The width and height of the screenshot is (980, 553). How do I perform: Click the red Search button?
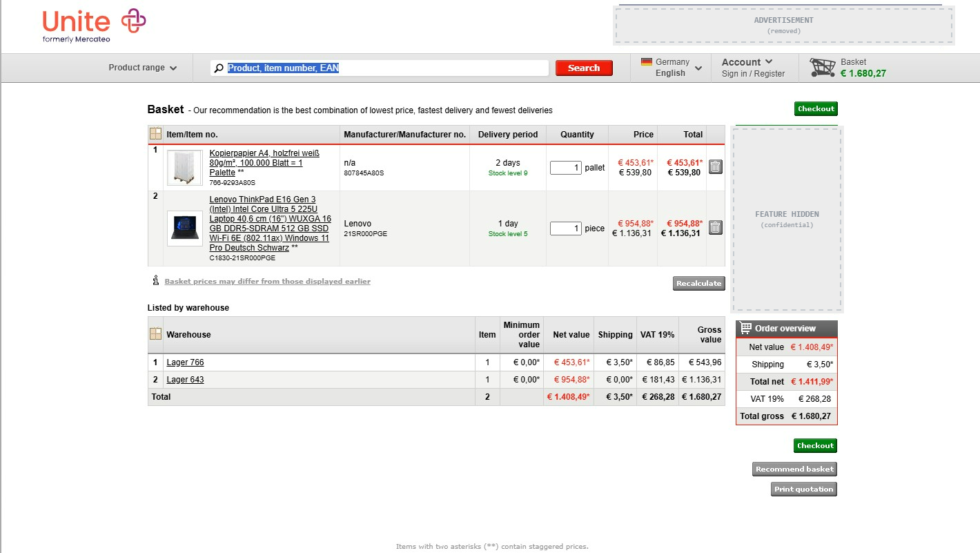point(584,68)
